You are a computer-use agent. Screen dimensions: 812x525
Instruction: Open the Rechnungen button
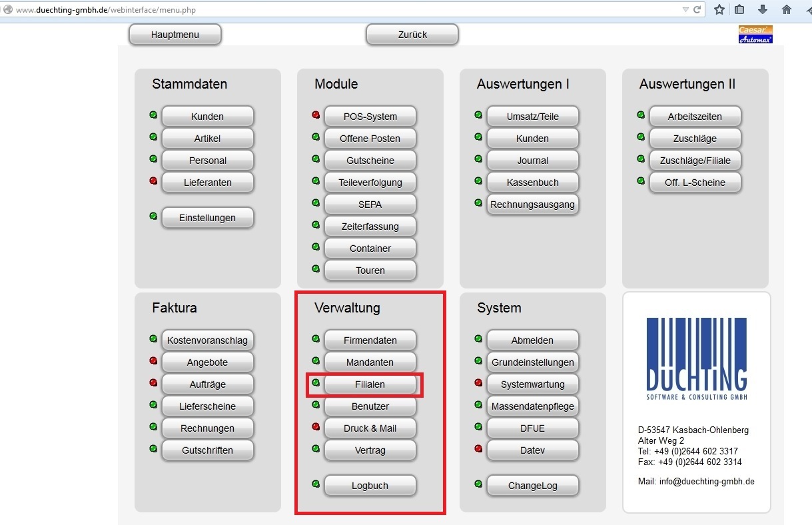pos(207,428)
